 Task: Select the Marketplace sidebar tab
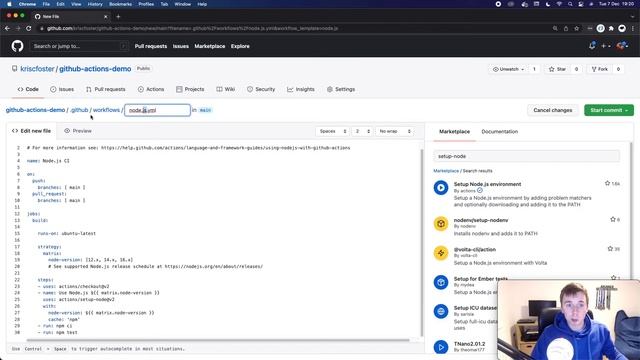pos(454,131)
